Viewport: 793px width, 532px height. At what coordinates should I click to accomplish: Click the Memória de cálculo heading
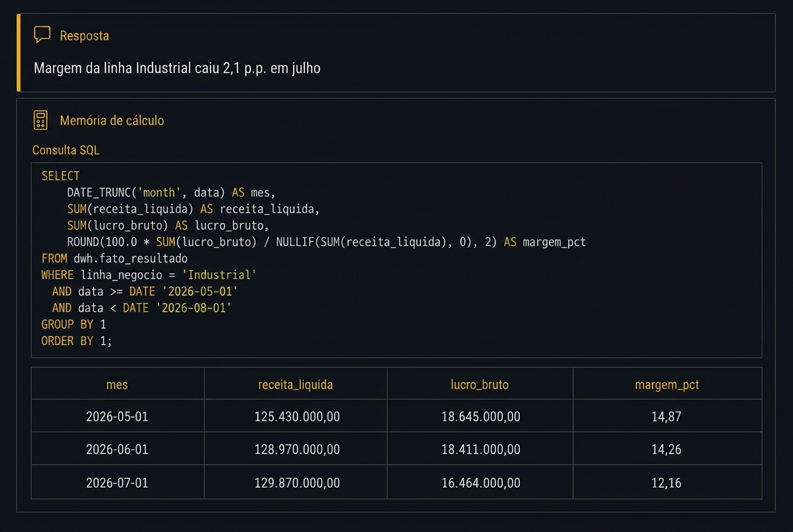(112, 120)
